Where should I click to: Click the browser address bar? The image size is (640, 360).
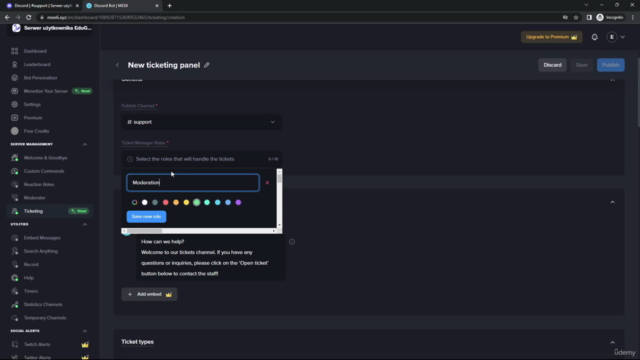(x=302, y=18)
